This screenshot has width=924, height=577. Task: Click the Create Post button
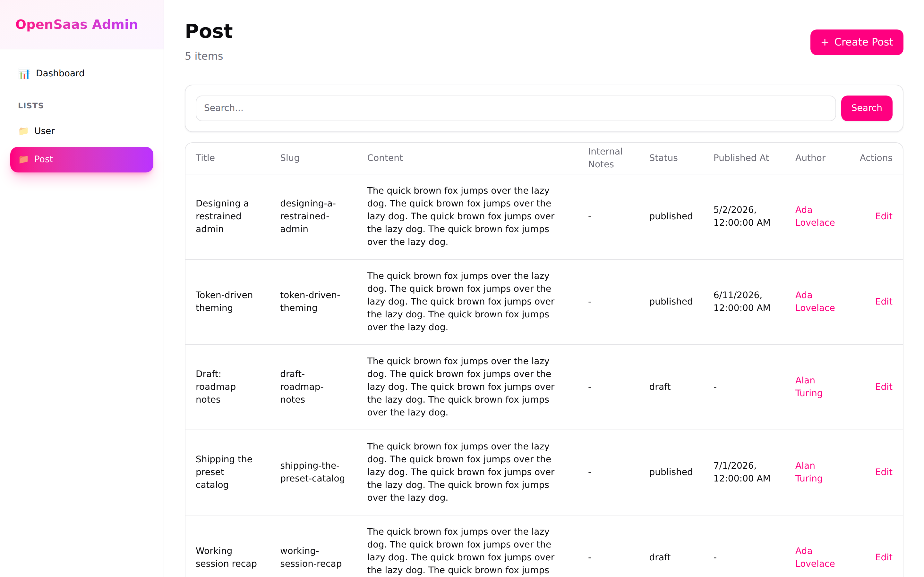pos(857,42)
